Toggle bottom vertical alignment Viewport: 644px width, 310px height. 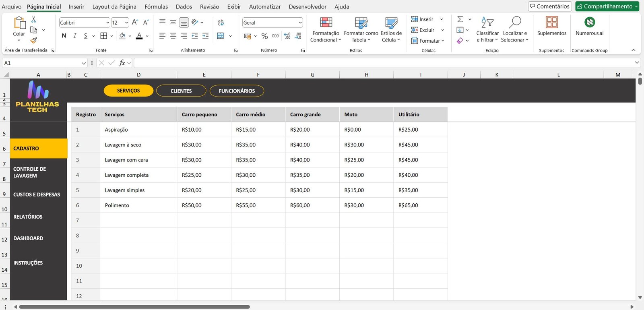pos(184,22)
